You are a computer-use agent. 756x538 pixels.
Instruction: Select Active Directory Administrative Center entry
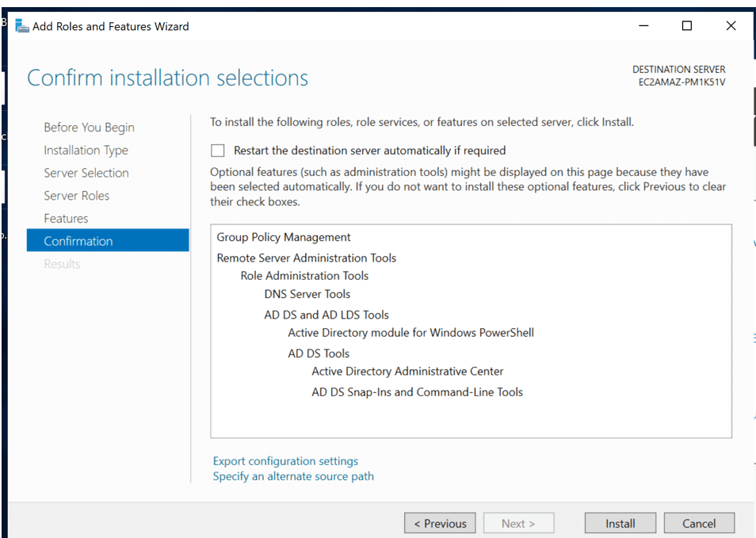407,371
